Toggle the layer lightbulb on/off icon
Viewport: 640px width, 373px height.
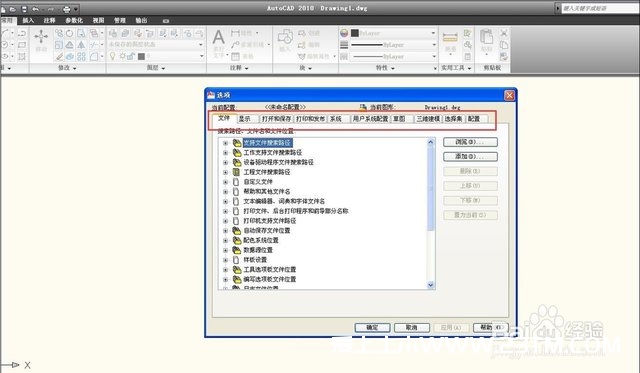point(113,56)
